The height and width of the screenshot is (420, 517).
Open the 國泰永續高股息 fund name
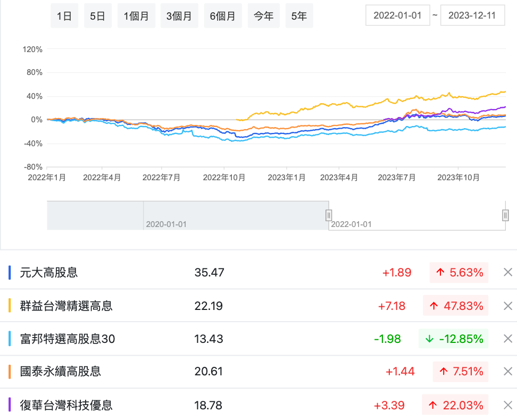[60, 372]
